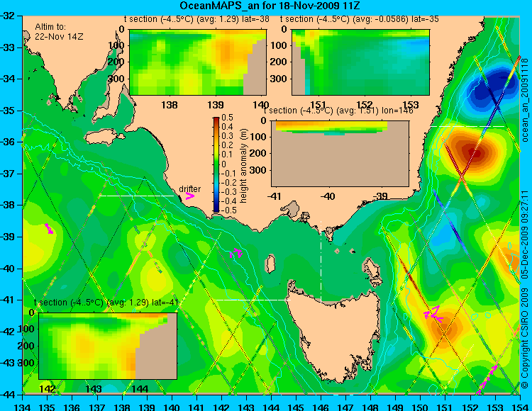Click the 't section ... lat=-35' inset title

(360, 19)
